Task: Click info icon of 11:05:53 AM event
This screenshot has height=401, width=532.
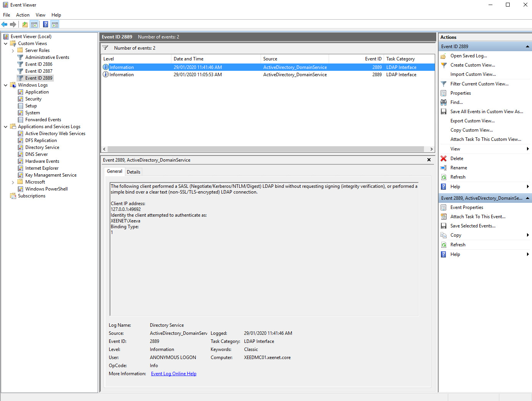Action: (106, 74)
